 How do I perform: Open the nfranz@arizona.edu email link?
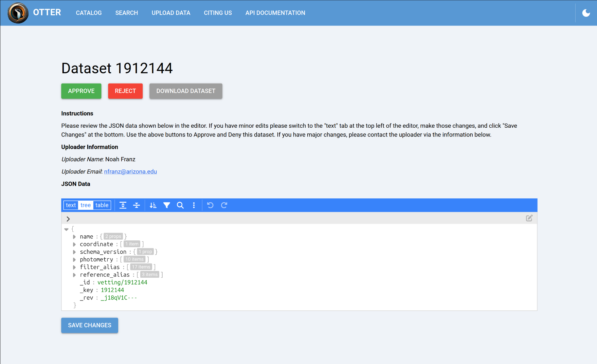130,171
